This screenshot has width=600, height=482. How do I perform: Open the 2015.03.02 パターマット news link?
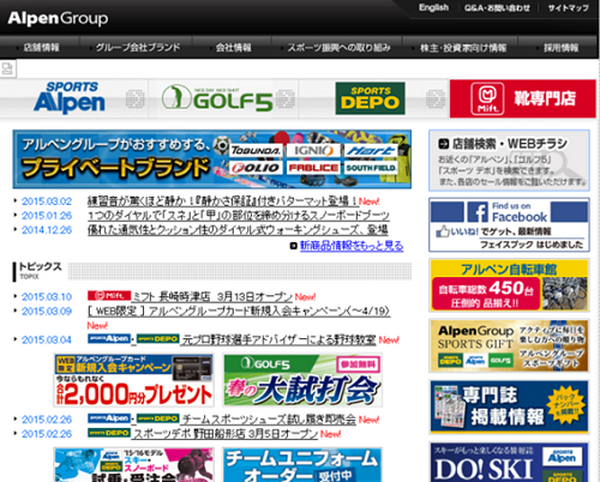tap(223, 201)
